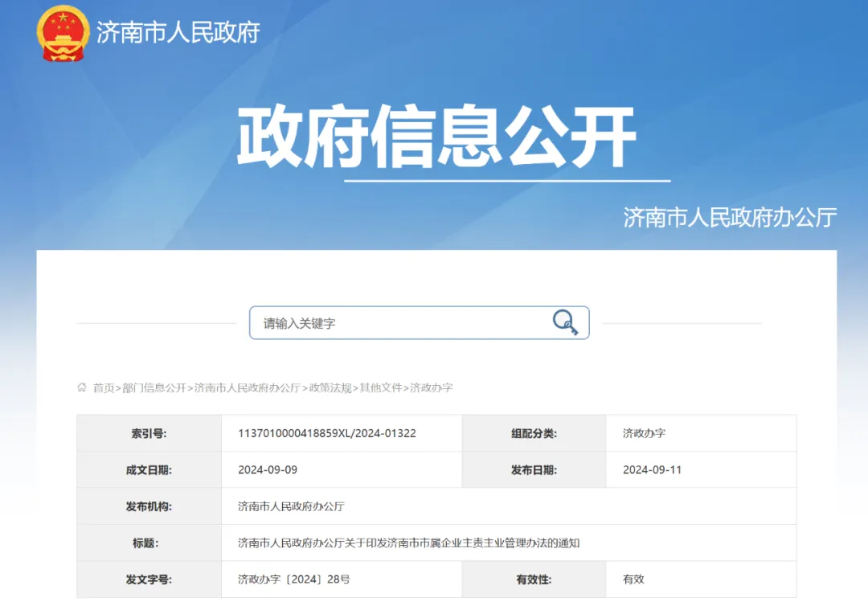This screenshot has height=606, width=868.
Task: Click the 济南市人民政府 site title
Action: pyautogui.click(x=178, y=32)
